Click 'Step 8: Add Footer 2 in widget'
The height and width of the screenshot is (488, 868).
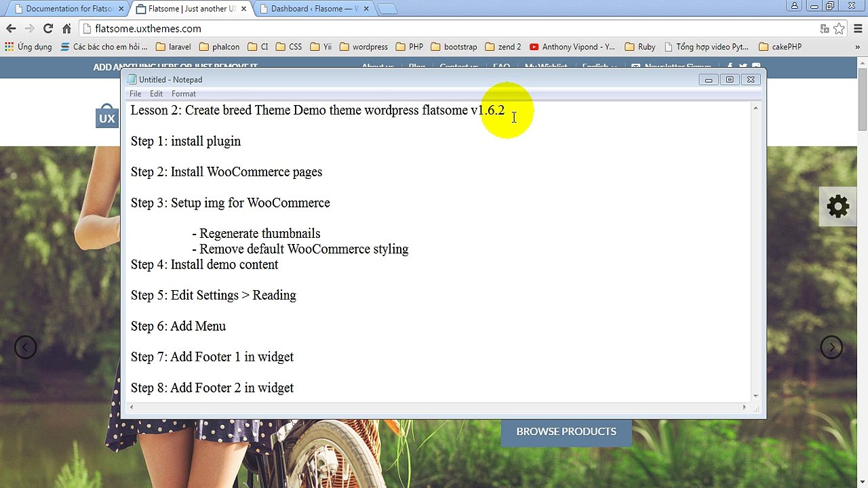[x=212, y=388]
